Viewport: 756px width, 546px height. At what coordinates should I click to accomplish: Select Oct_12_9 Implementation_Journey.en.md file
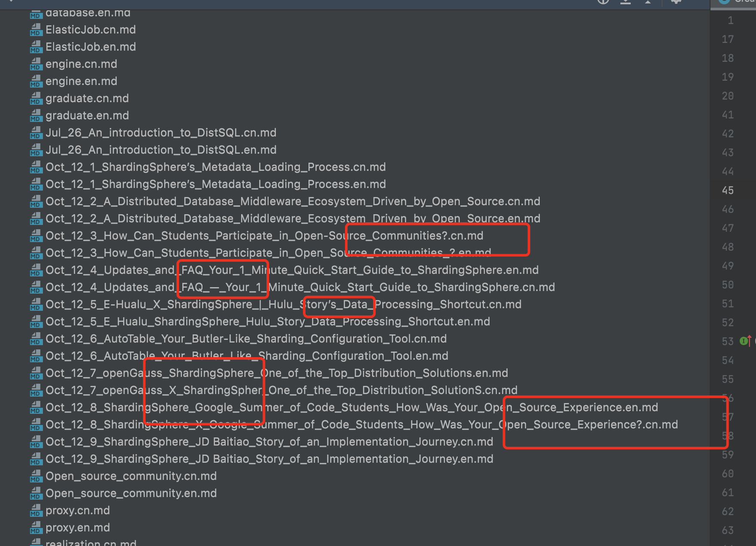(x=269, y=459)
